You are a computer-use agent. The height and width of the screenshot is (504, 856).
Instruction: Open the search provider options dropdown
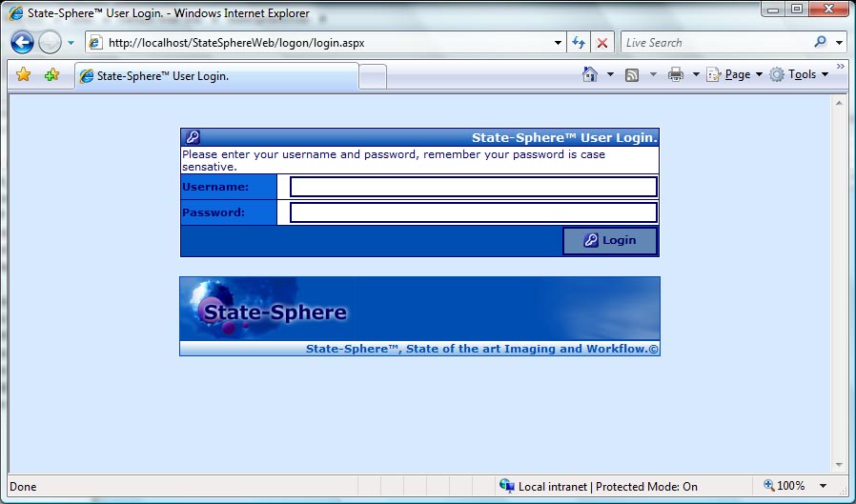pos(840,43)
